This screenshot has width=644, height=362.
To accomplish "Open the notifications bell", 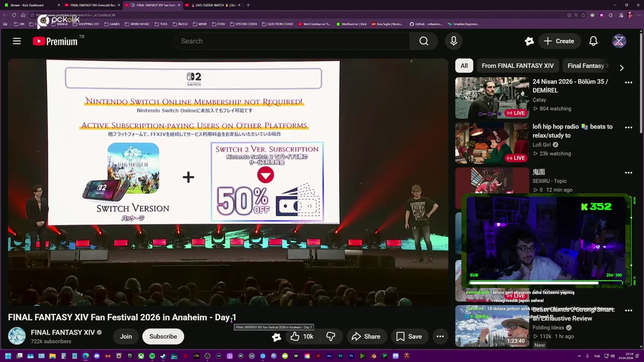I will pos(593,41).
